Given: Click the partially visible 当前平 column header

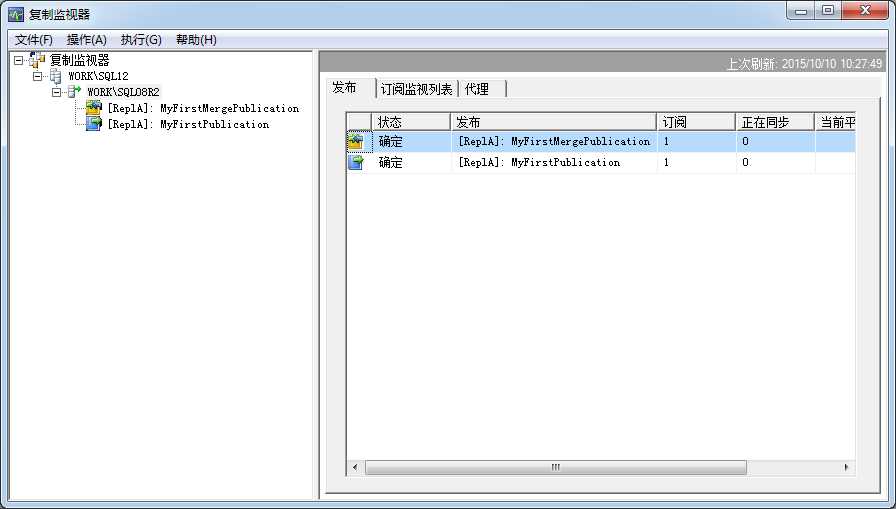Looking at the screenshot, I should point(835,122).
